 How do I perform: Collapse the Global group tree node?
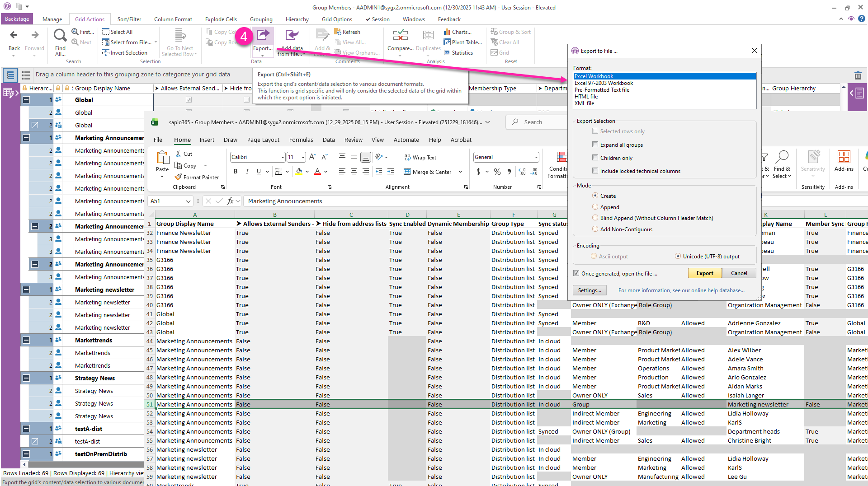coord(26,100)
